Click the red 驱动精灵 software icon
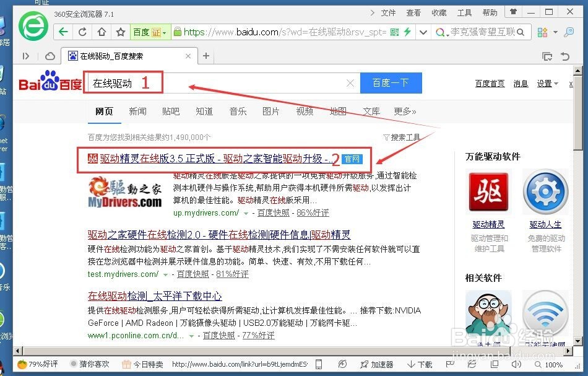Screen dimensions: 588x376 tap(488, 192)
